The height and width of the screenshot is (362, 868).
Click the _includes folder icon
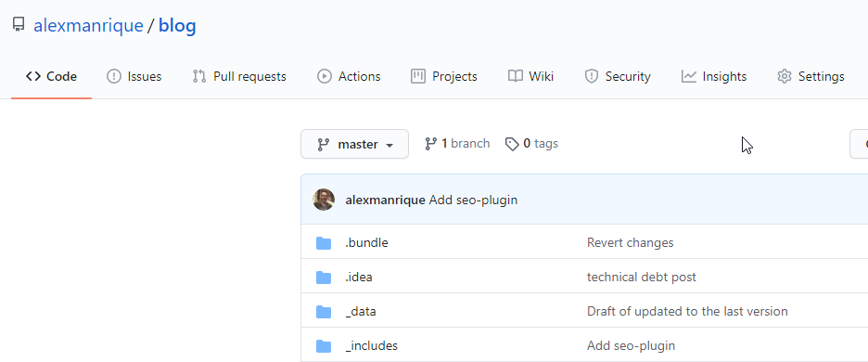coord(324,346)
